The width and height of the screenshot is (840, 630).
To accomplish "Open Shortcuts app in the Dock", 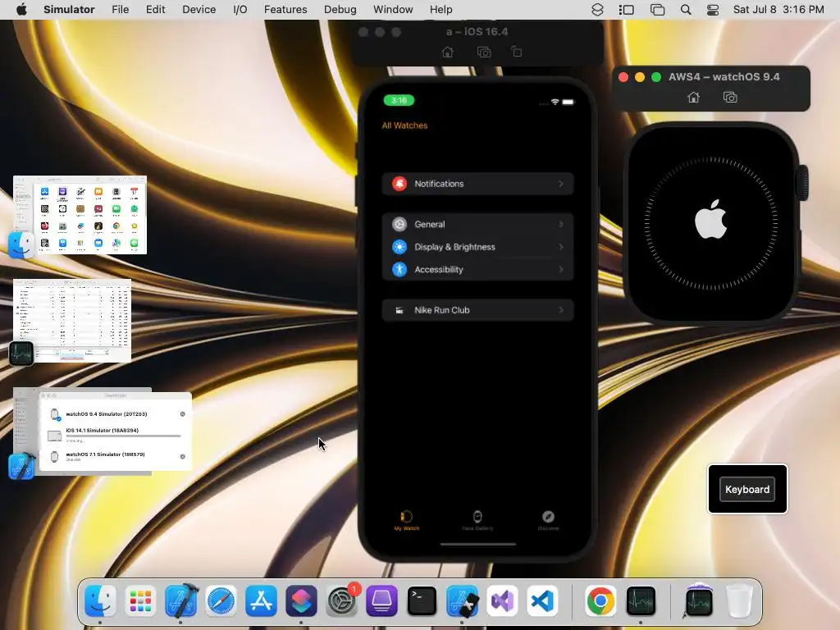I will (301, 600).
